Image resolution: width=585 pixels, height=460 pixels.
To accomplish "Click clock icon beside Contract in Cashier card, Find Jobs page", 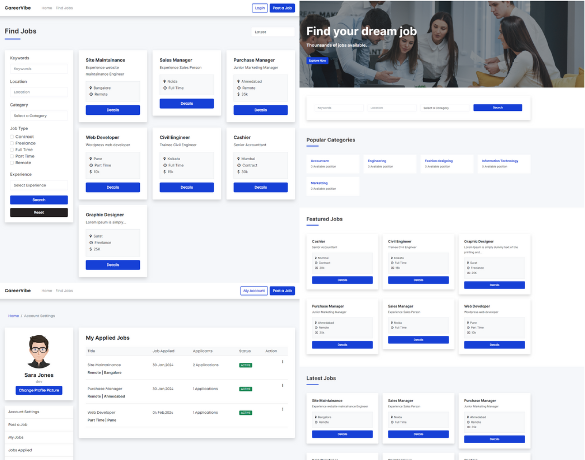I will 239,165.
